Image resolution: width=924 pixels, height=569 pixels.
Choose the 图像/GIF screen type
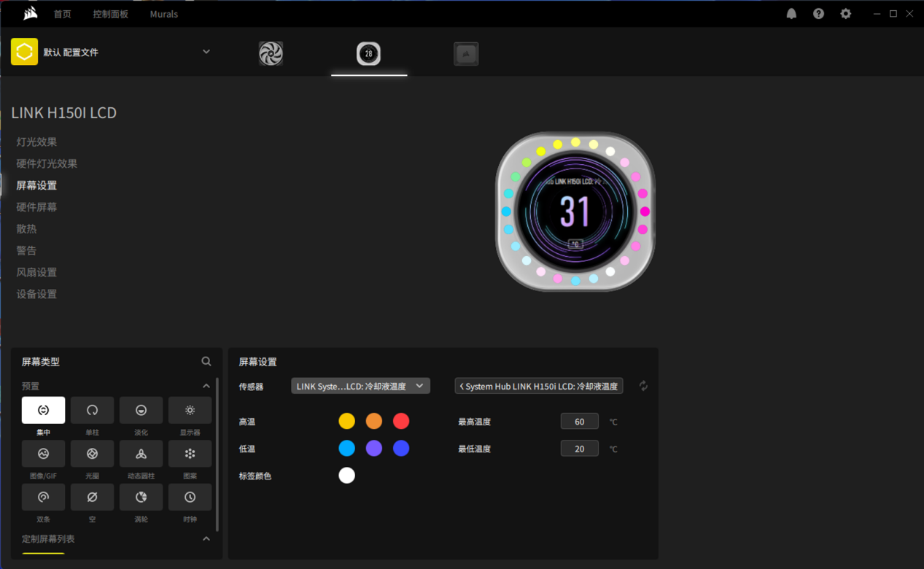coord(43,454)
